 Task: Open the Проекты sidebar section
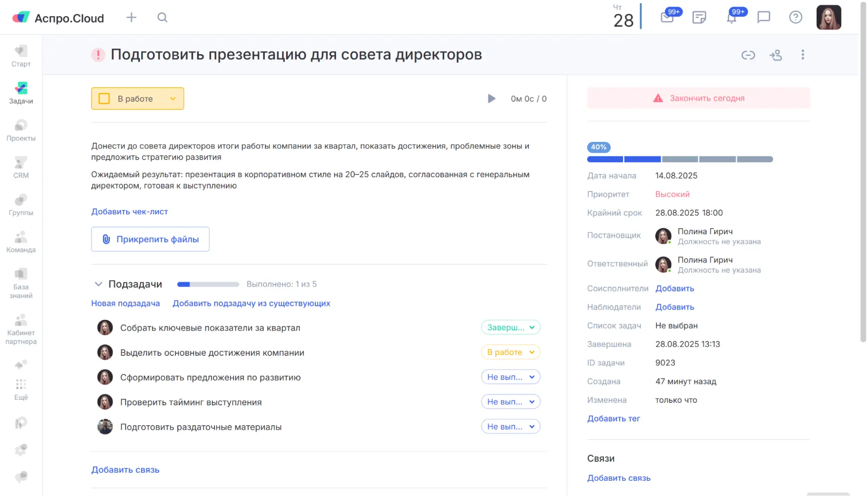pos(21,131)
